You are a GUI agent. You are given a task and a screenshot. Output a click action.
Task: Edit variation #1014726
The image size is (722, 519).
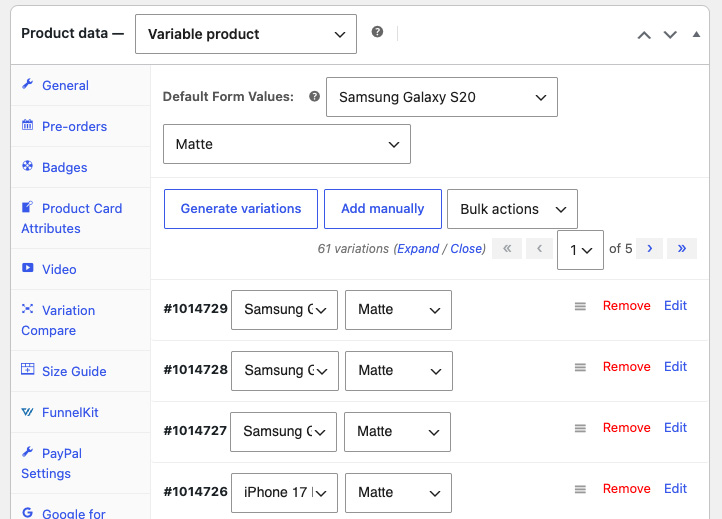tap(675, 489)
